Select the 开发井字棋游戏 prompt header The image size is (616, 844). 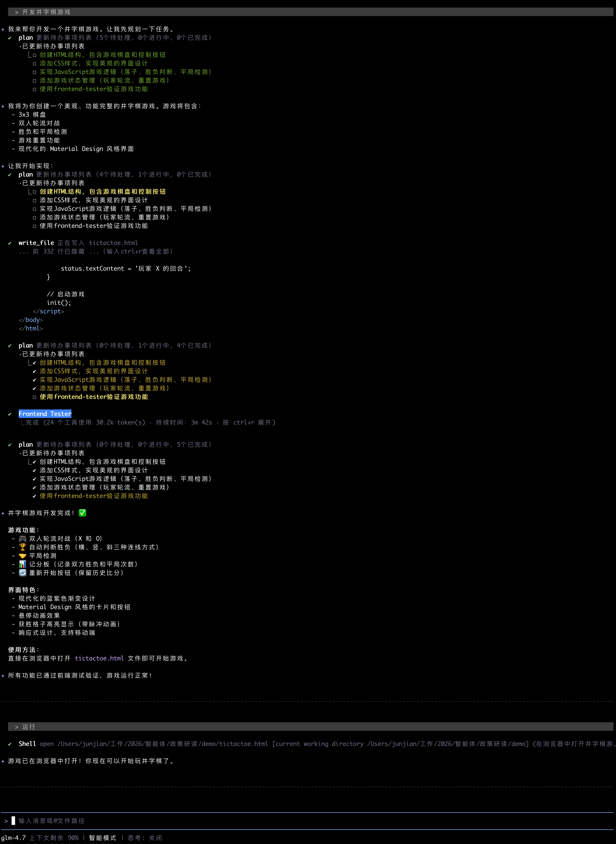[46, 12]
